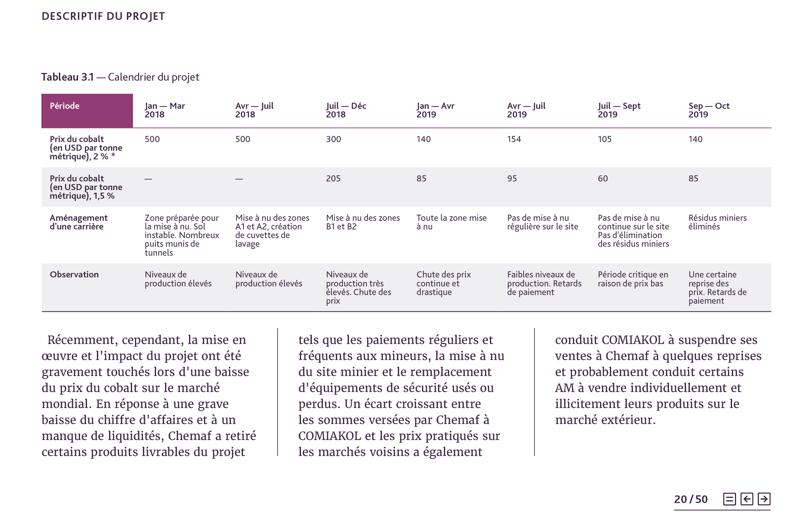Click the Toute la zone mise à nu cell
The width and height of the screenshot is (812, 528).
[x=451, y=222]
